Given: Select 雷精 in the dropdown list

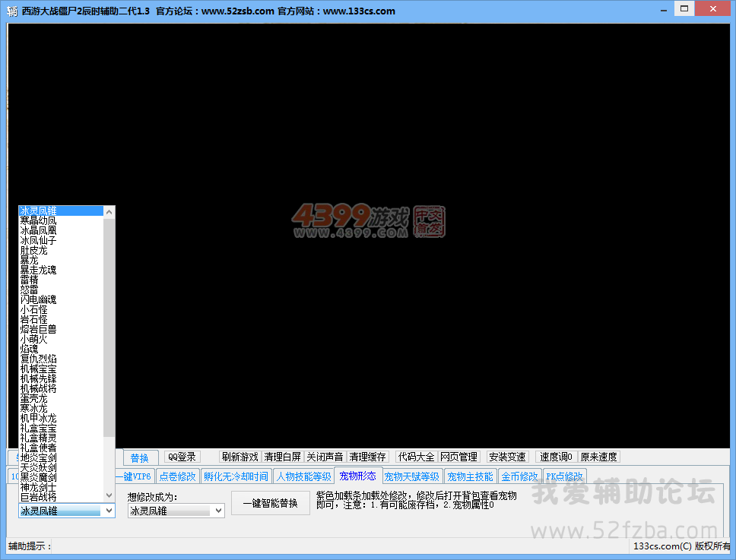Looking at the screenshot, I should (61, 280).
